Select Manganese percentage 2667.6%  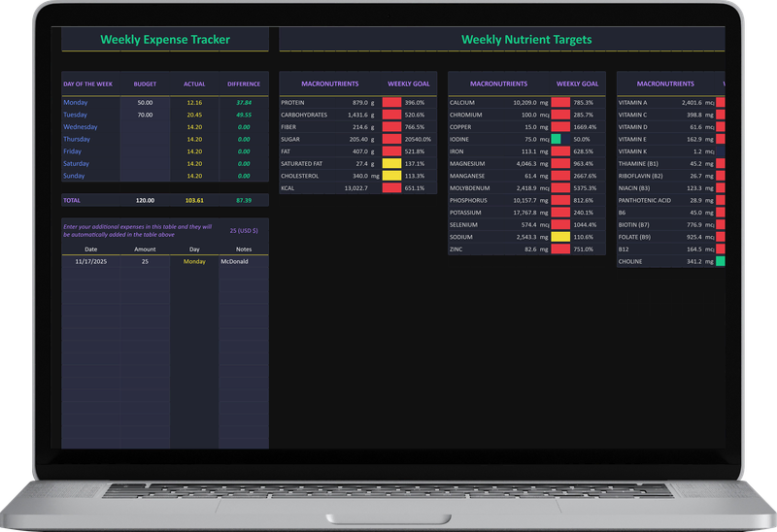pyautogui.click(x=585, y=176)
